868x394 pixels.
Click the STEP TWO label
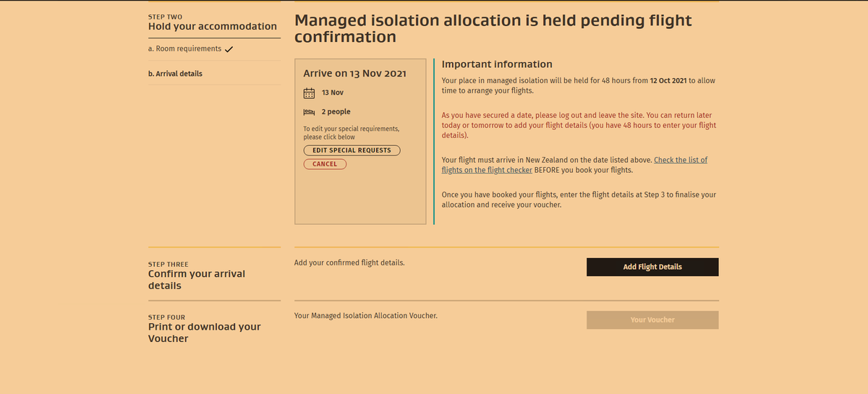coord(166,17)
